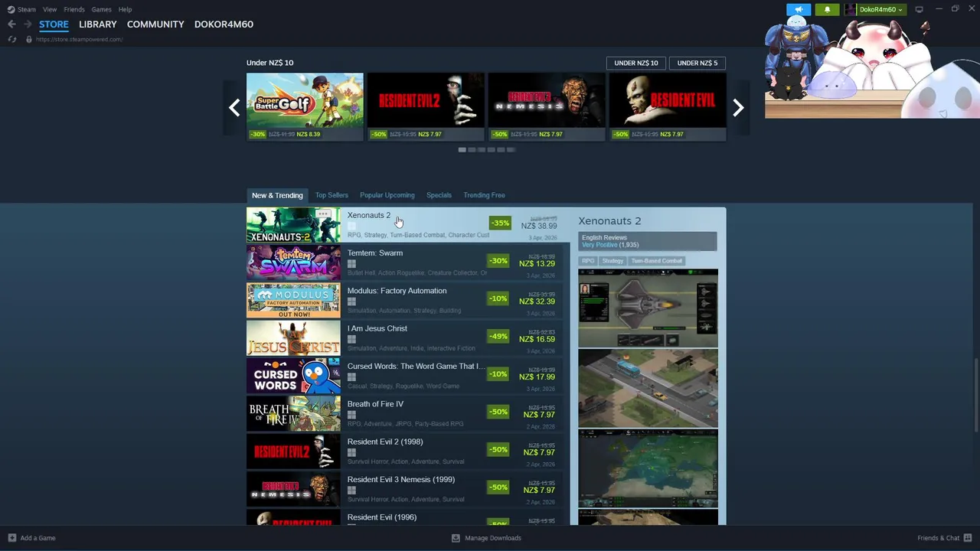Image resolution: width=980 pixels, height=551 pixels.
Task: Click the Add a Game plus icon
Action: (11, 538)
